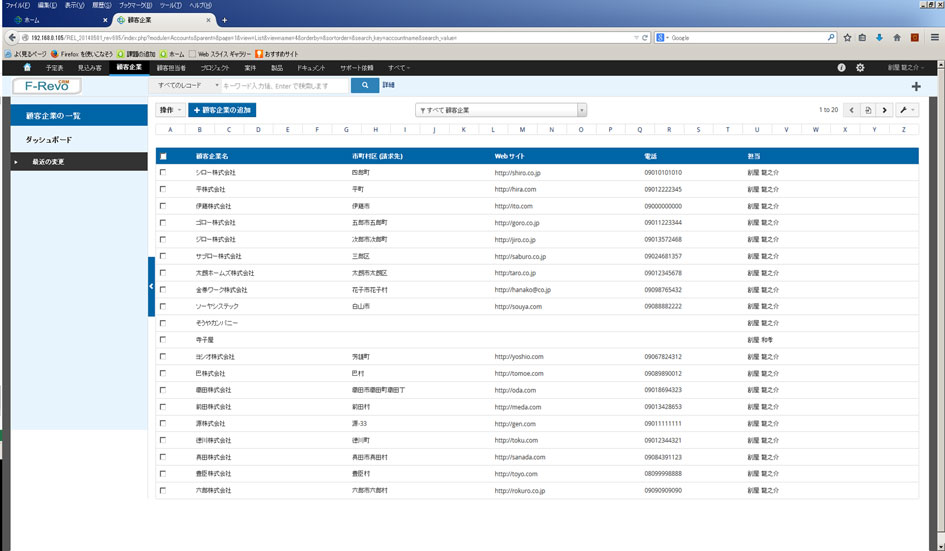Viewport: 945px width, 551px height.
Task: Open the 予定表 module tab
Action: pyautogui.click(x=54, y=68)
